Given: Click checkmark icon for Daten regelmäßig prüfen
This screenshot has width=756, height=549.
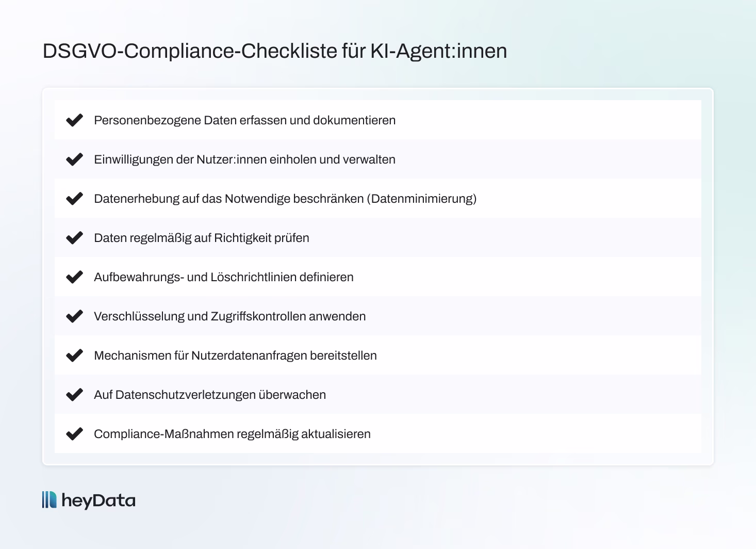Looking at the screenshot, I should 75,238.
